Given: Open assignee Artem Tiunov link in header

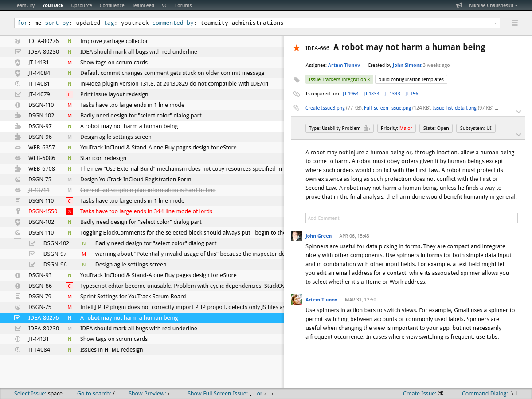Looking at the screenshot, I should tap(344, 65).
